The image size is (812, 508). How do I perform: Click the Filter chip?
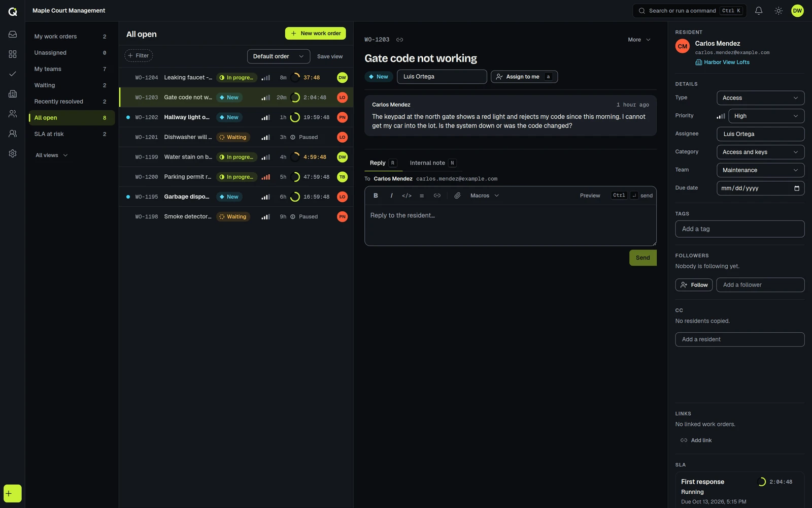139,56
